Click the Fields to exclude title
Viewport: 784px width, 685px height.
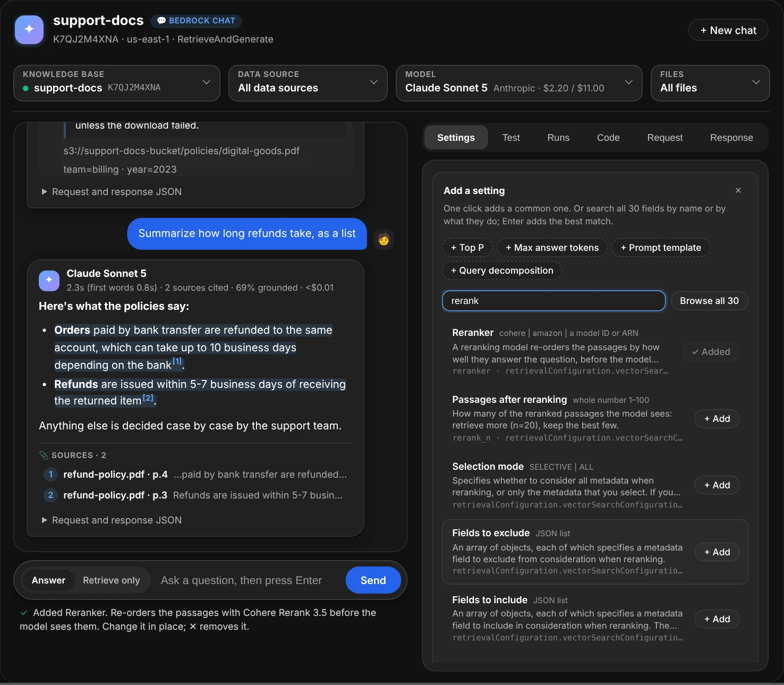coord(491,533)
